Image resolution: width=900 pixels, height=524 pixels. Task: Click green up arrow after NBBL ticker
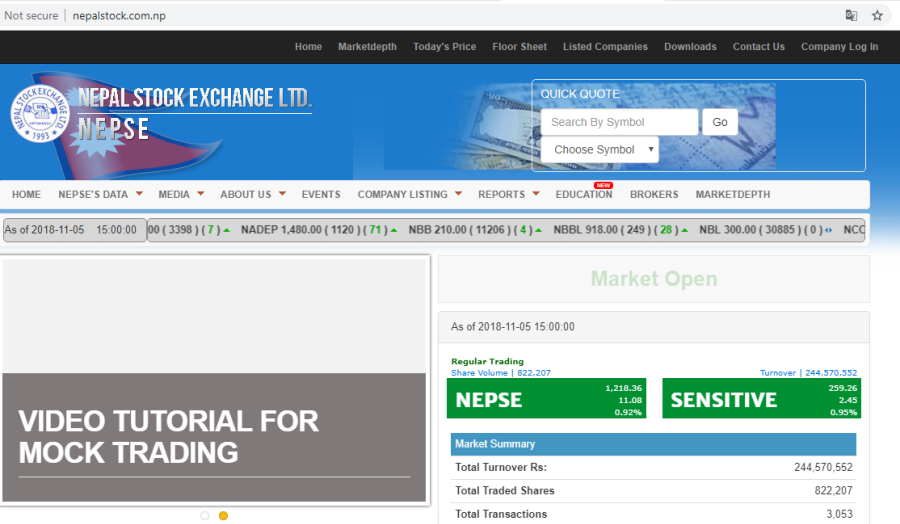[684, 230]
